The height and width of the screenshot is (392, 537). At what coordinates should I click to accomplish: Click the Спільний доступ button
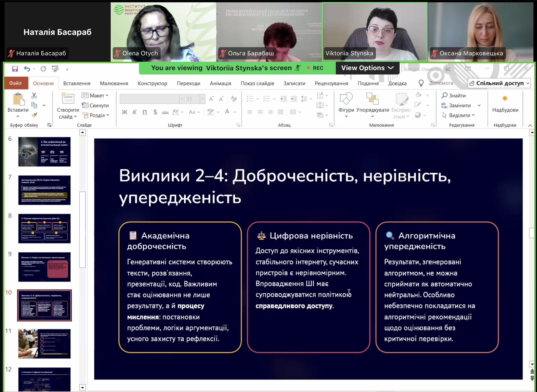click(x=499, y=83)
